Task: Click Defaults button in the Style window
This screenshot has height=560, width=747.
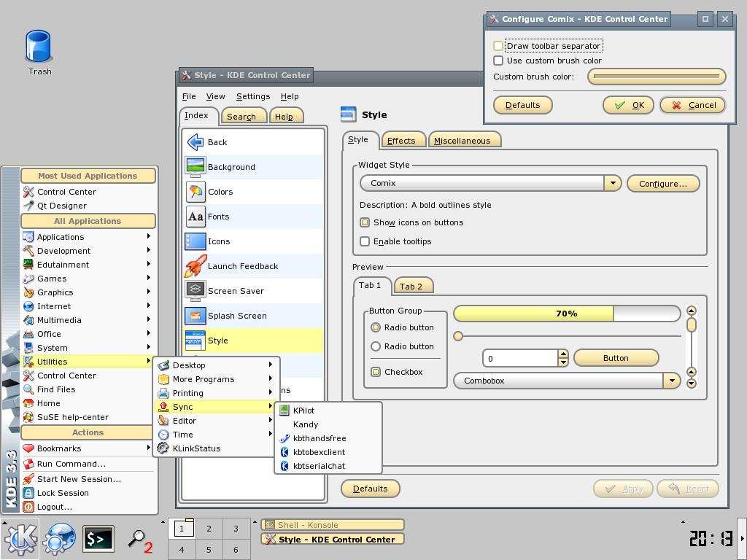Action: click(370, 489)
